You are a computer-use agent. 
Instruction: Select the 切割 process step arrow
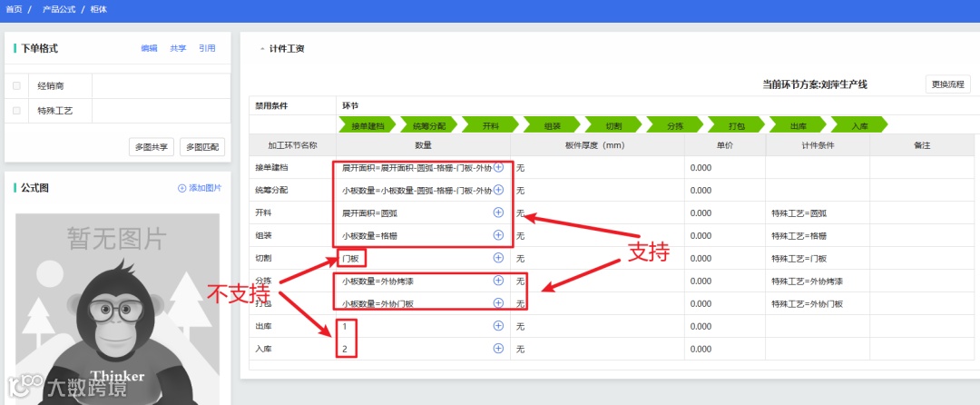coord(613,125)
